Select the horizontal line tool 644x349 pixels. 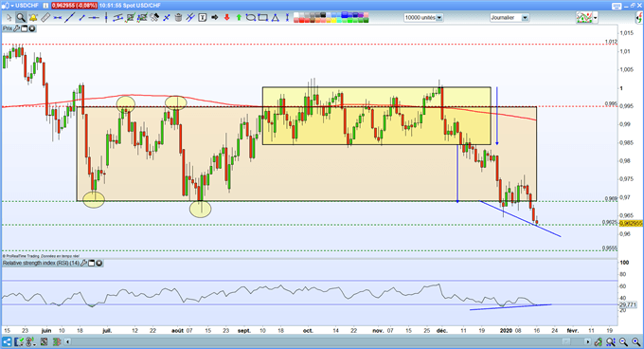(x=94, y=18)
